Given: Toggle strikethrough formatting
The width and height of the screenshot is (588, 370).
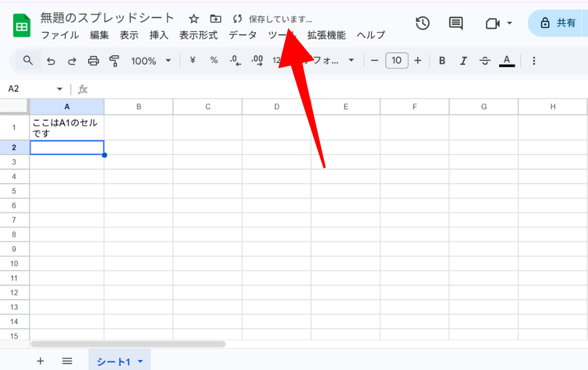Looking at the screenshot, I should [x=485, y=60].
